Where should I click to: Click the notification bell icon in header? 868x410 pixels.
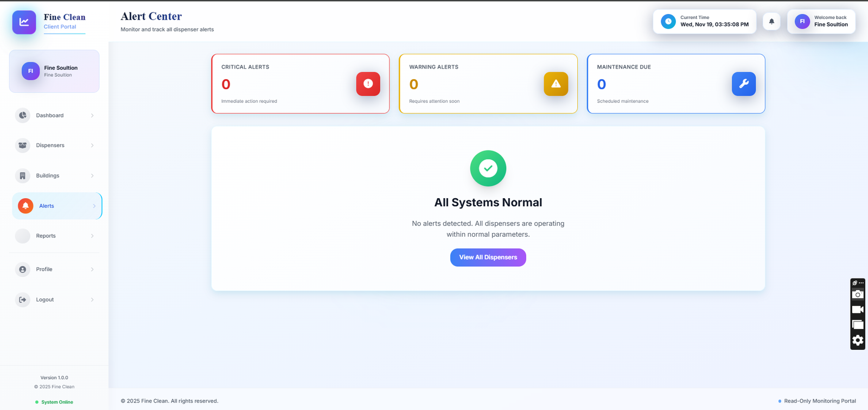click(771, 22)
